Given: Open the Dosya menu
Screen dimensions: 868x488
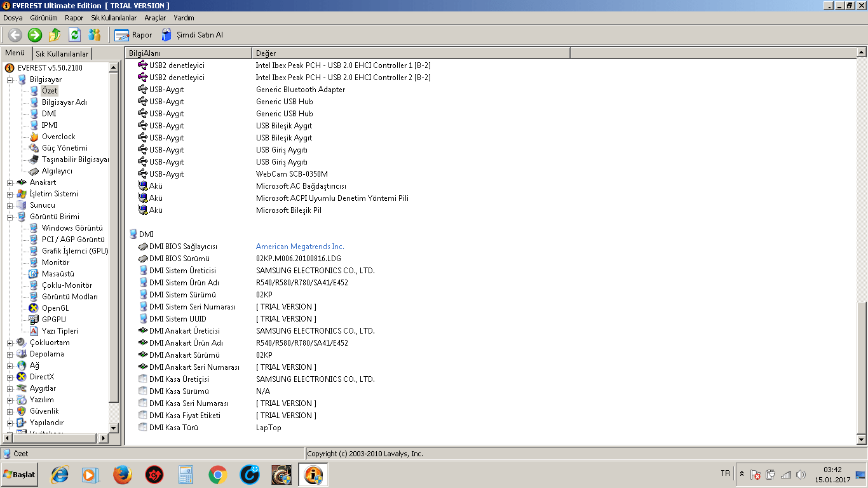Looking at the screenshot, I should 13,18.
